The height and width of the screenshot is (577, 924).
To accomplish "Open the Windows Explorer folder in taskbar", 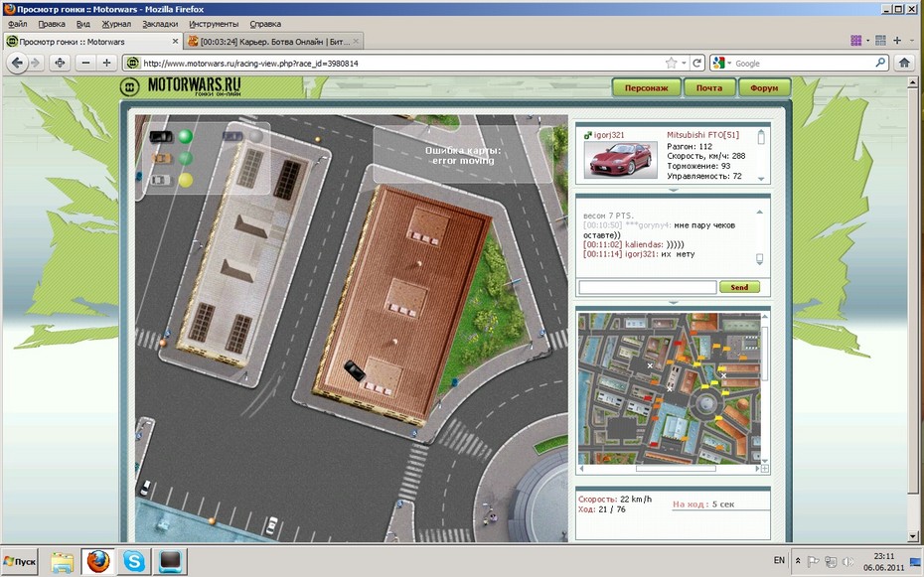I will pos(62,562).
